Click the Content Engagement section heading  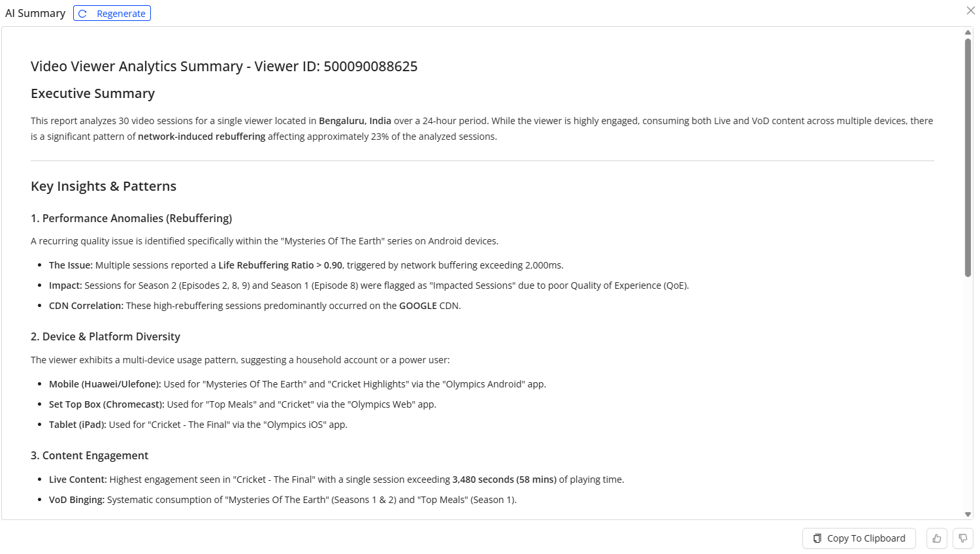tap(90, 455)
